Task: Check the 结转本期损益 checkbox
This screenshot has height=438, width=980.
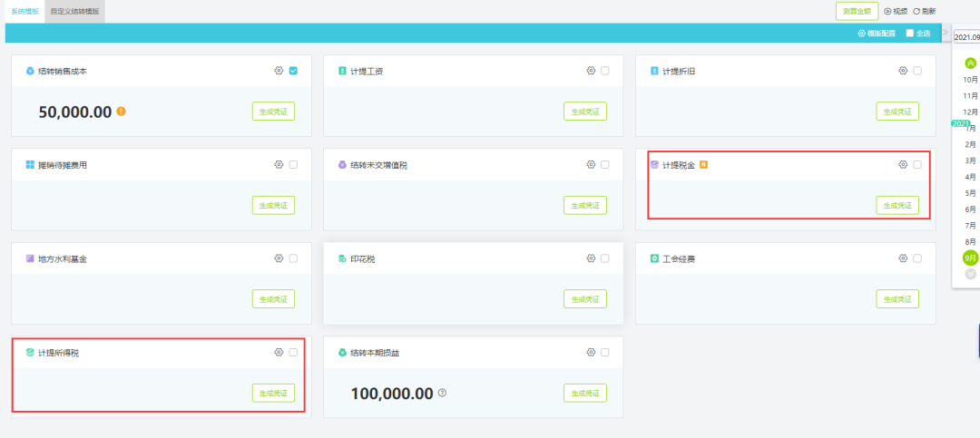Action: pyautogui.click(x=605, y=352)
